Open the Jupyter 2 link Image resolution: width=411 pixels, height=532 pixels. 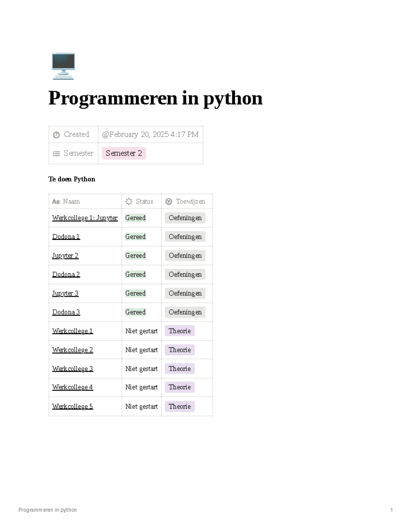click(65, 256)
